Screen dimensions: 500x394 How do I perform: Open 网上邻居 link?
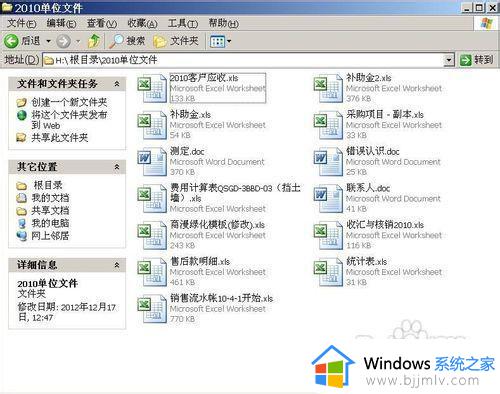point(50,236)
